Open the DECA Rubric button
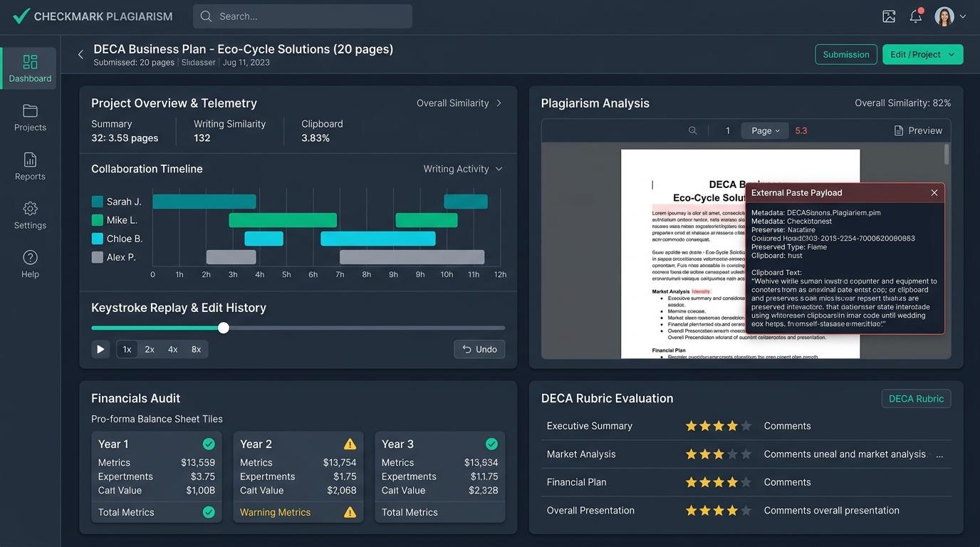 coord(916,399)
